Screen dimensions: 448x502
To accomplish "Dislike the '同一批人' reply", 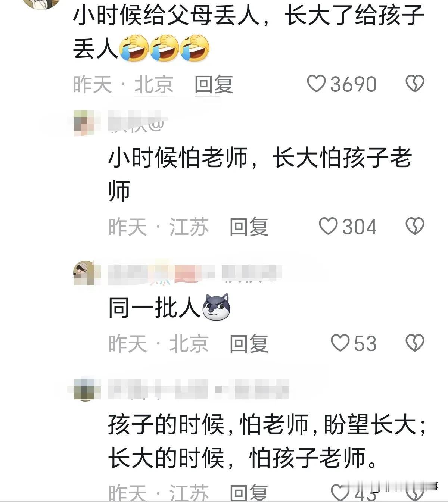I will point(415,343).
